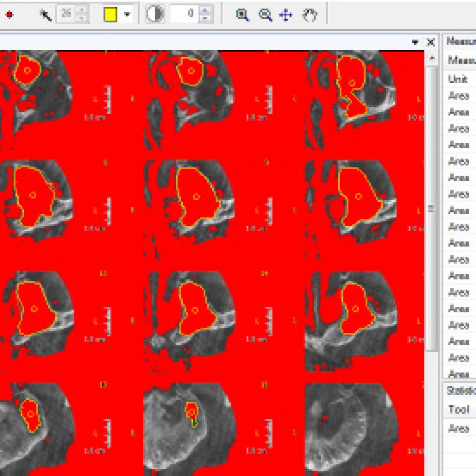The image size is (476, 476).
Task: Select the blue four-arrow pan tool
Action: [x=286, y=15]
